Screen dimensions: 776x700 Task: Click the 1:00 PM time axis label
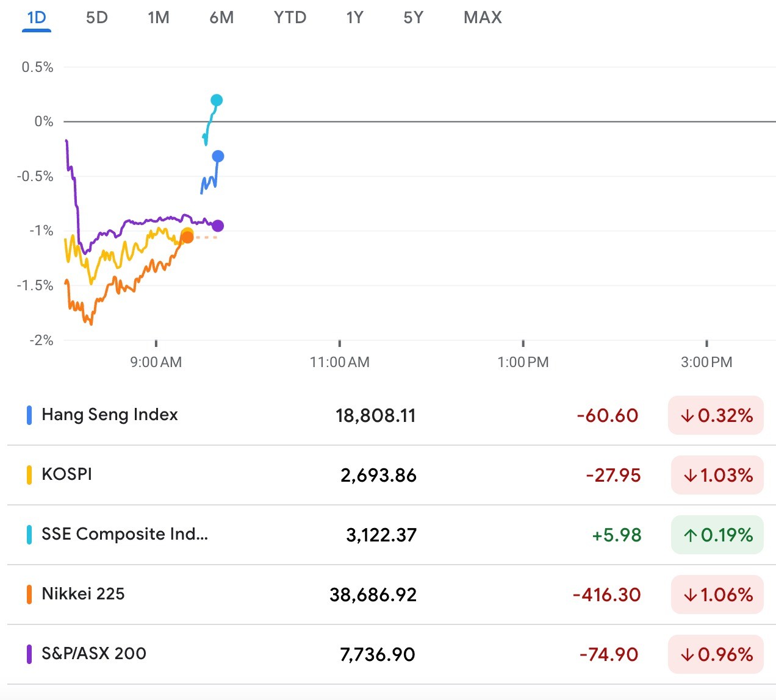pos(523,362)
